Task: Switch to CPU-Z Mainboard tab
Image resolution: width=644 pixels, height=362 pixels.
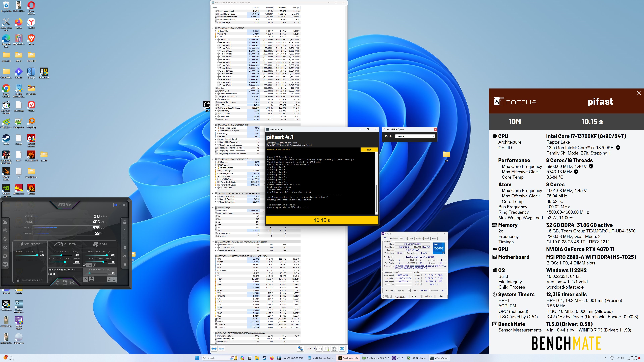Action: [394, 238]
